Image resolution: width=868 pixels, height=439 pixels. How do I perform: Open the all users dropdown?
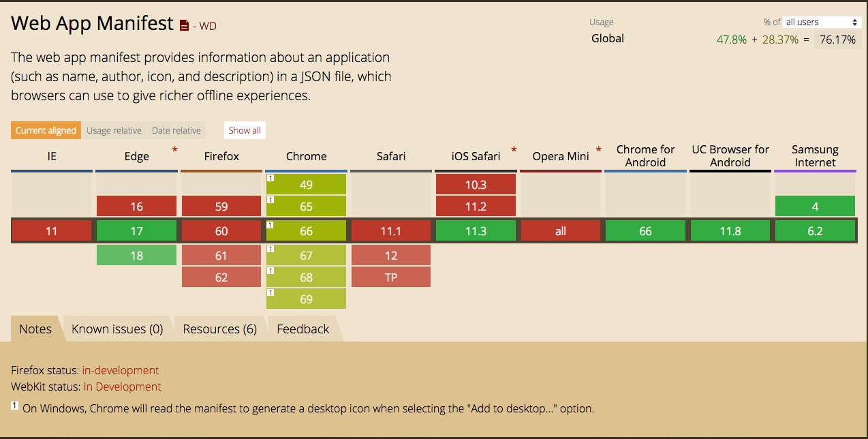pyautogui.click(x=823, y=22)
